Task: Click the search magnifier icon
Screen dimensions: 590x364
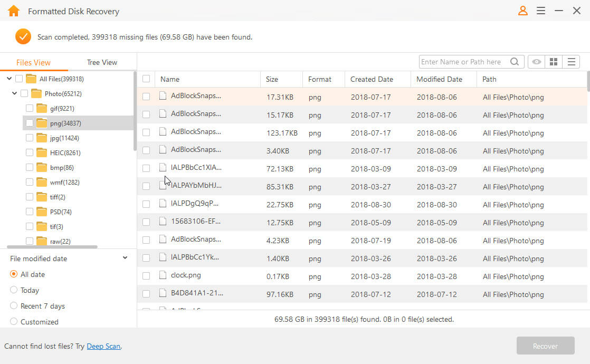Action: pyautogui.click(x=515, y=62)
